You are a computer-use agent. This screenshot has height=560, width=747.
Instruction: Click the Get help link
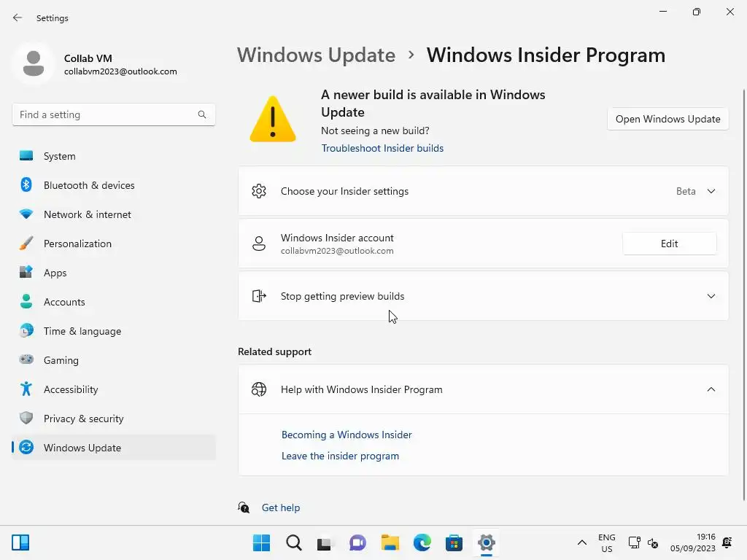281,507
